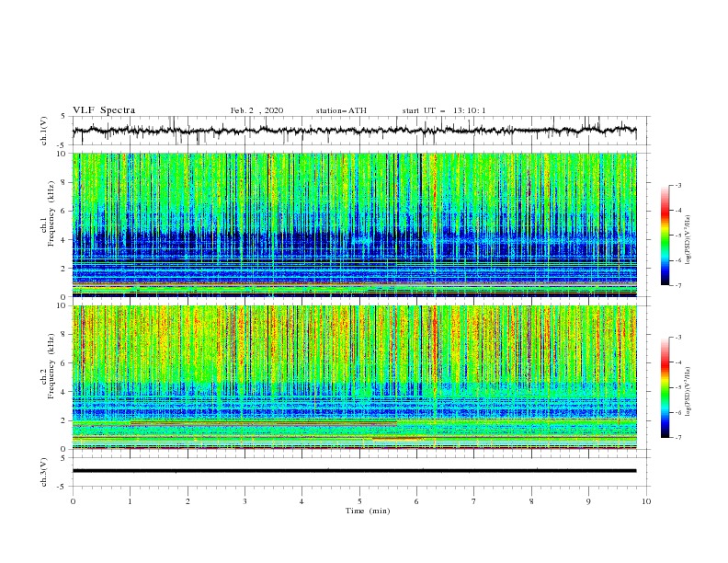Click the lower log(PSD)(V²/Hz) colorbar label

pyautogui.click(x=688, y=392)
